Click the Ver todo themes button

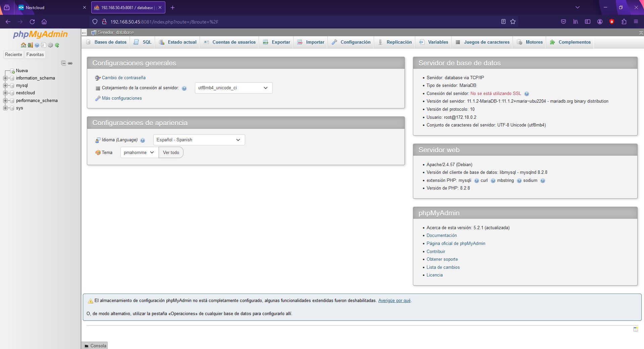[x=171, y=153]
